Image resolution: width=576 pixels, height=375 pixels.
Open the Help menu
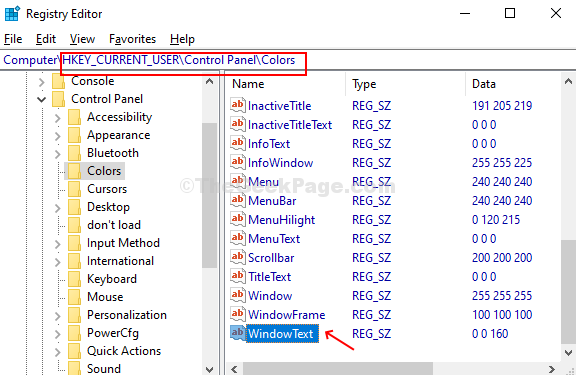tap(182, 39)
